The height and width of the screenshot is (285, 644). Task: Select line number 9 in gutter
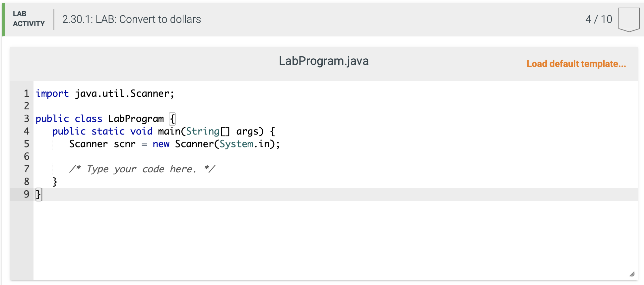point(27,194)
